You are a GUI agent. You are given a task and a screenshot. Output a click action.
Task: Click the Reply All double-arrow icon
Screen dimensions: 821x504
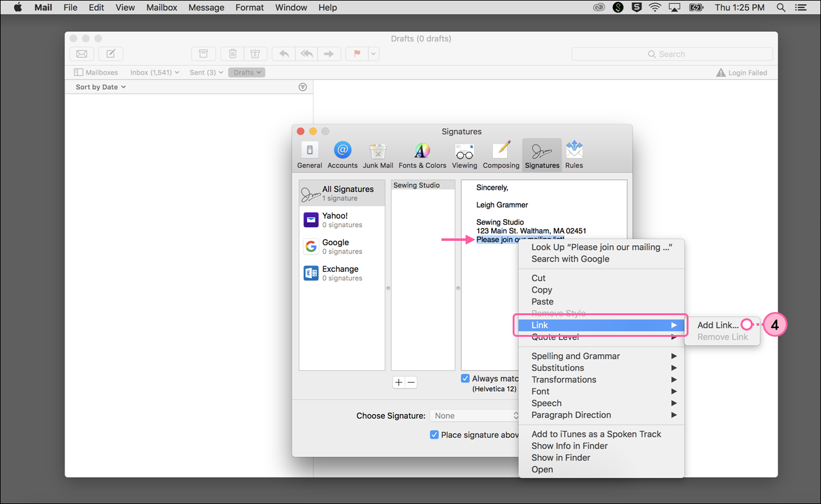pos(306,54)
